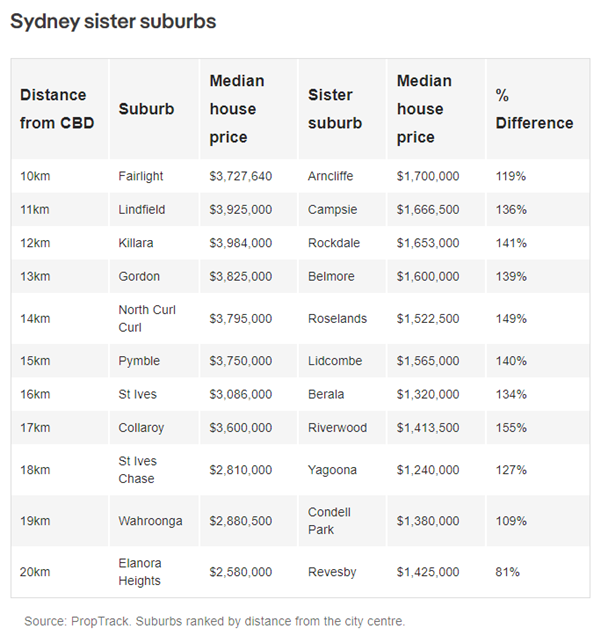The height and width of the screenshot is (636, 601).
Task: Select the 155% difference value
Action: (511, 428)
